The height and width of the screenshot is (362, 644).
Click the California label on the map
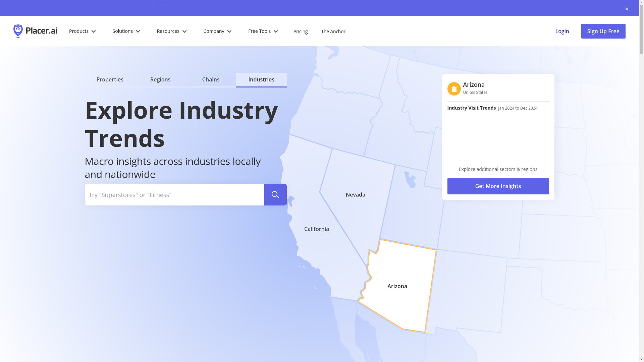click(317, 229)
